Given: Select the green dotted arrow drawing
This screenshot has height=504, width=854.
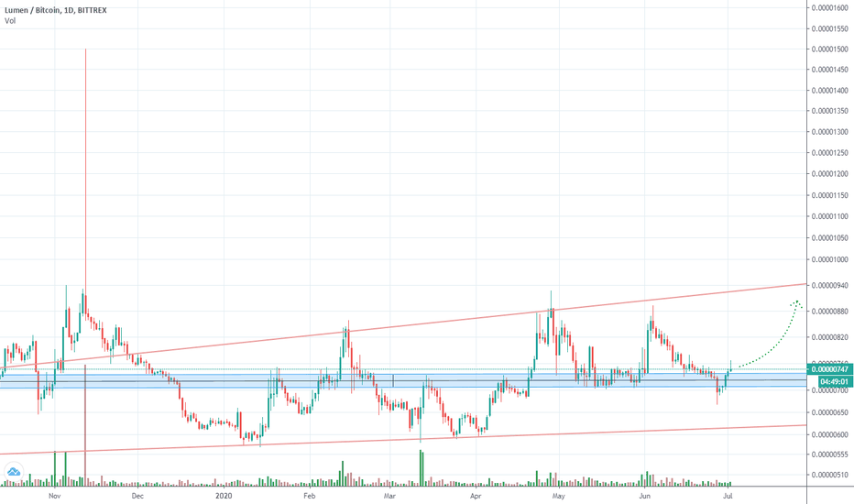Looking at the screenshot, I should [x=772, y=333].
